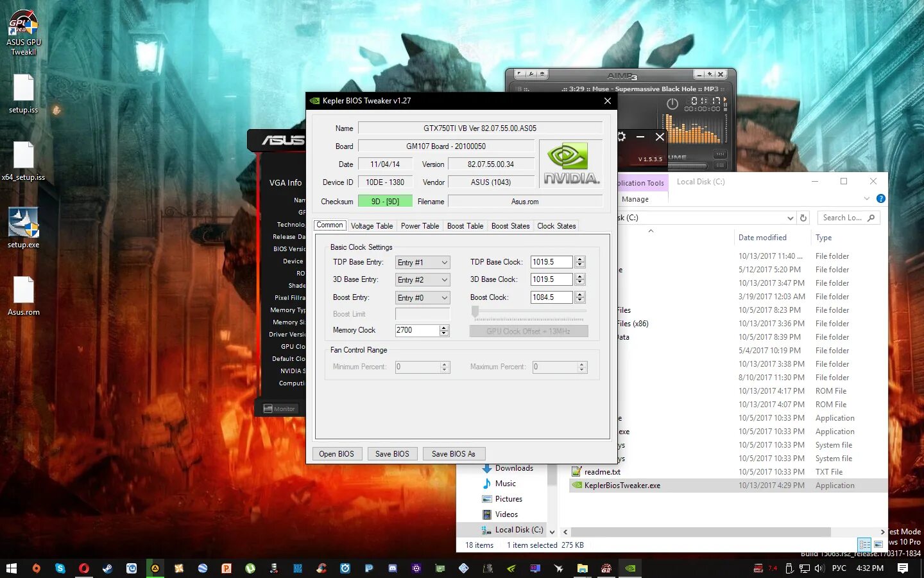Click the Search Local Disk field
Image resolution: width=924 pixels, height=578 pixels.
(x=848, y=218)
